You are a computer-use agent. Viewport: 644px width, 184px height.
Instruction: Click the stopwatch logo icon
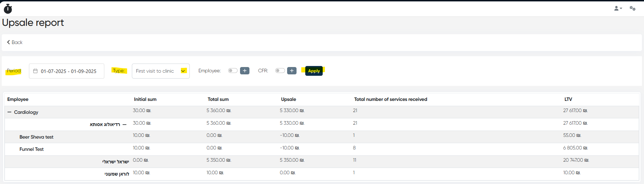8,9
